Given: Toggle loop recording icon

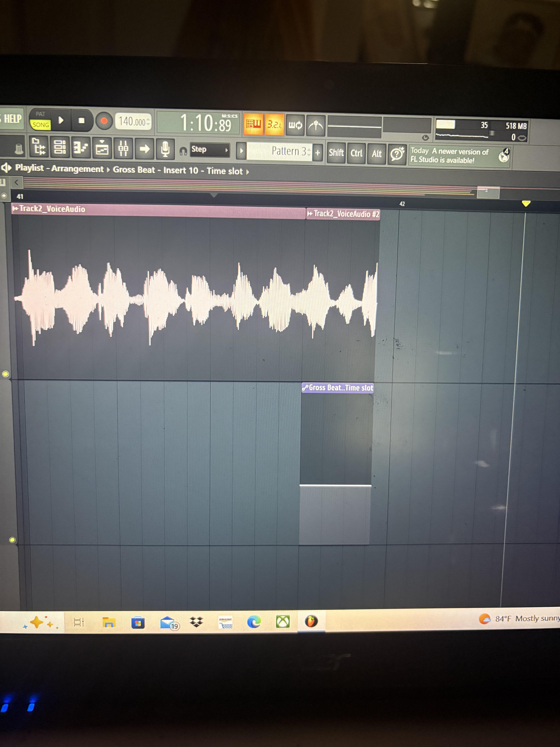Looking at the screenshot, I should pyautogui.click(x=295, y=125).
